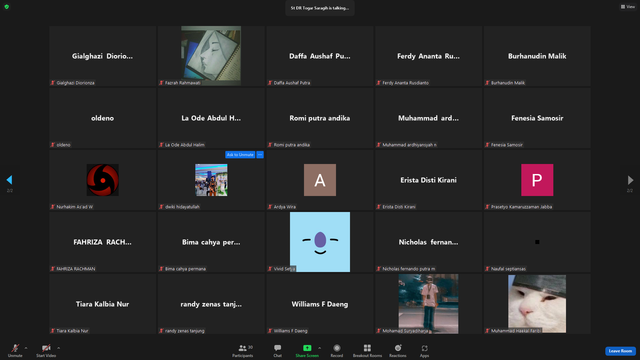
Task: Click muted mic icon beside Fenesia Samosir label
Action: [487, 144]
